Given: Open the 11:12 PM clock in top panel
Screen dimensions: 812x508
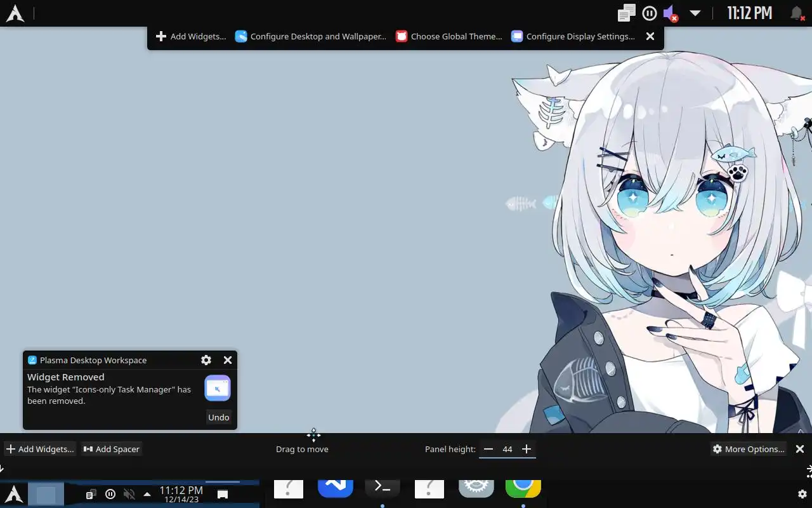Looking at the screenshot, I should pos(749,13).
